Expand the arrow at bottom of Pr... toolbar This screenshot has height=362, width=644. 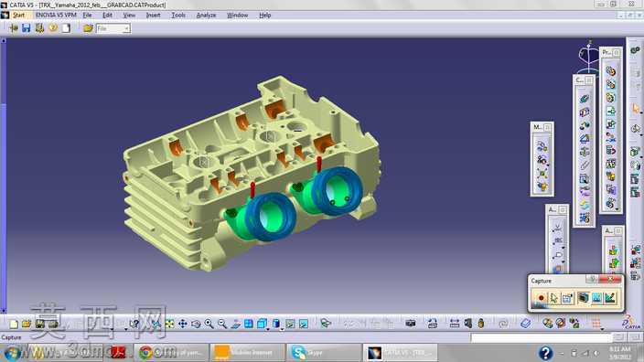pos(617,209)
